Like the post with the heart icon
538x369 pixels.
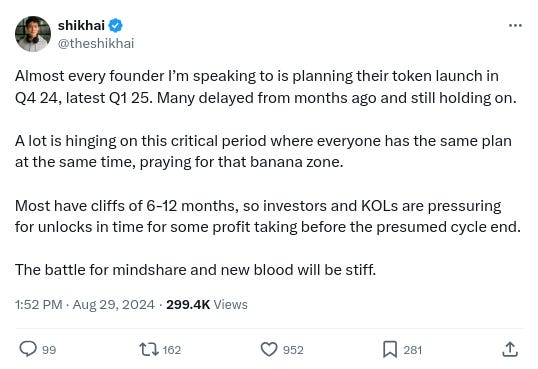point(269,349)
